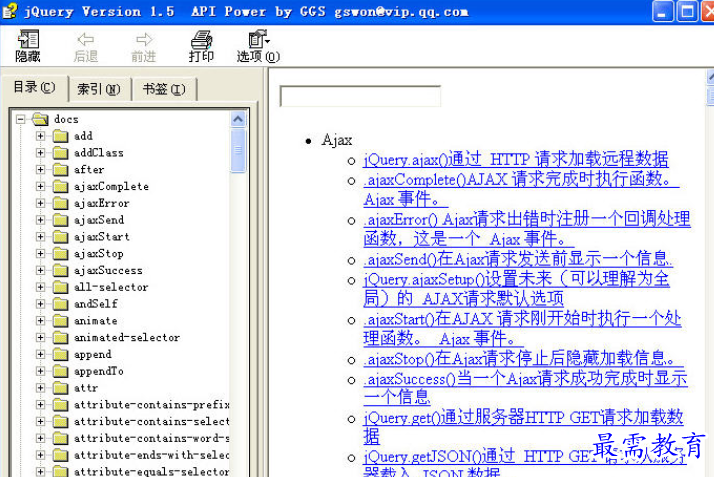Select the ajaxSend folder icon
Screen dimensions: 714x477
60,220
